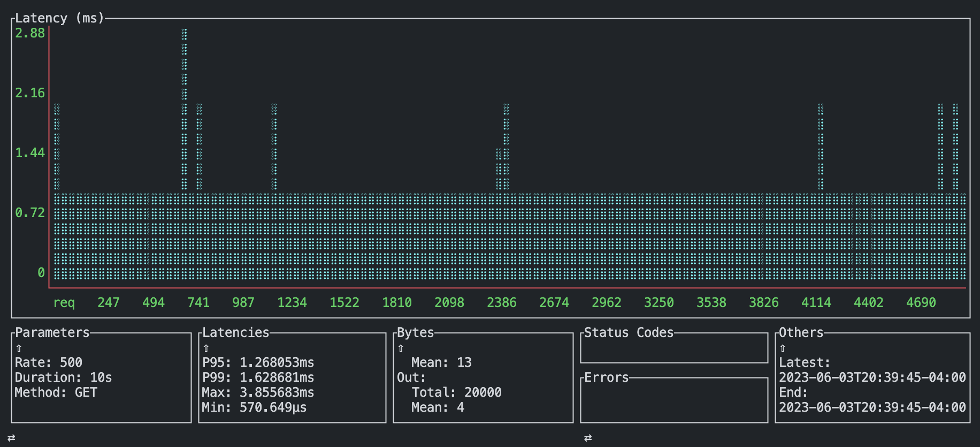The image size is (980, 447).
Task: Select the "Mean: 13" bytes line
Action: [x=442, y=363]
